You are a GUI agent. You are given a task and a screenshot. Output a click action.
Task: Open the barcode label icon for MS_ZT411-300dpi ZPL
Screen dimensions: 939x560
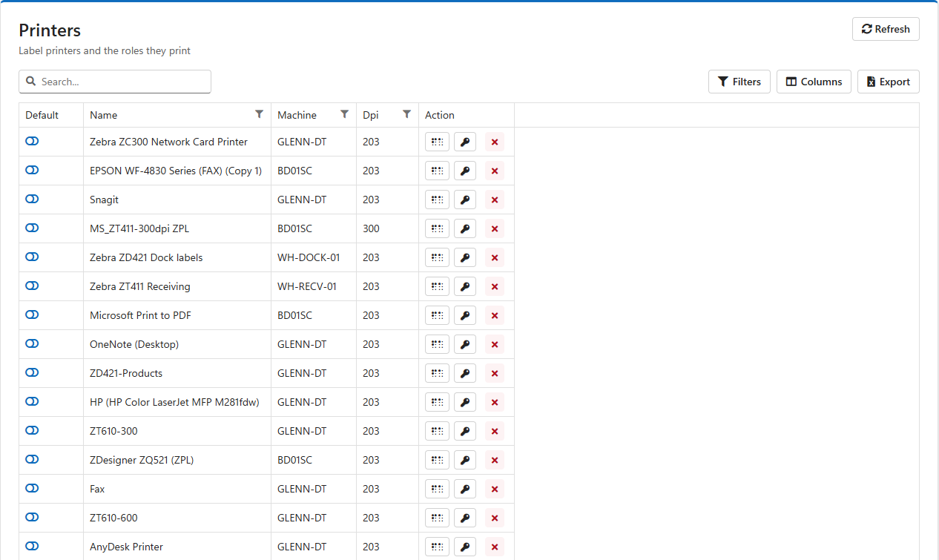tap(437, 228)
